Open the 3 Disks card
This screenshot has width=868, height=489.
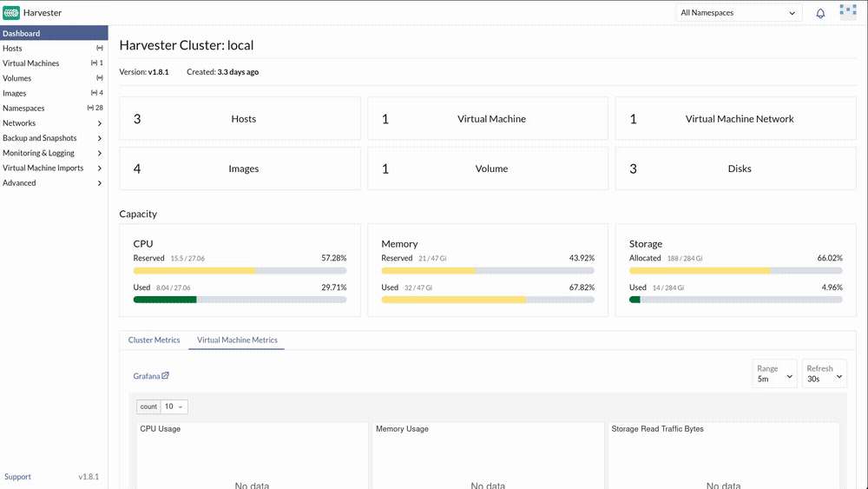[x=736, y=169]
